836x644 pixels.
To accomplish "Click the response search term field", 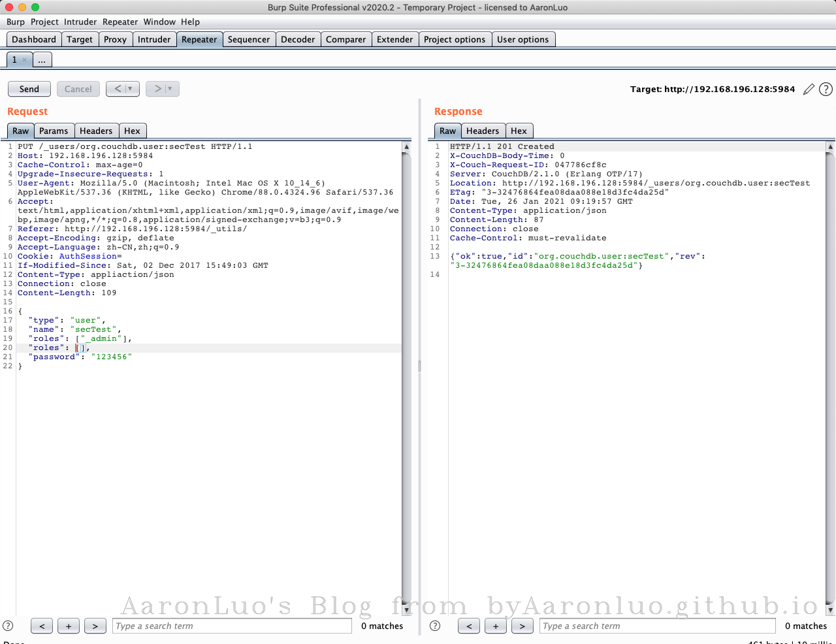I will (659, 626).
